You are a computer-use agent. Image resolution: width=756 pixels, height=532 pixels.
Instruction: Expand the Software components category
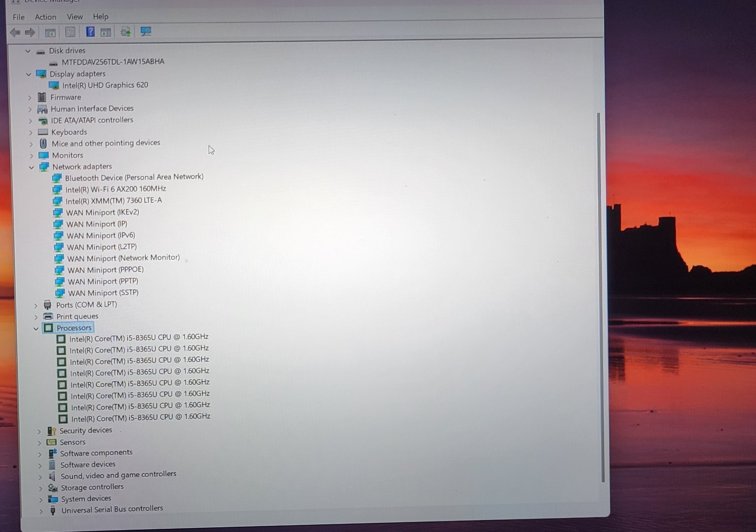(x=40, y=454)
